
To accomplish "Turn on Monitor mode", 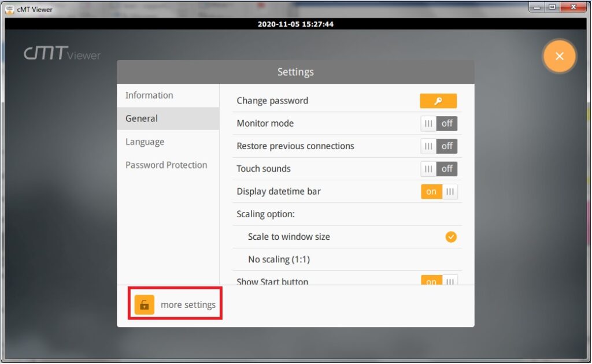I will [x=439, y=123].
